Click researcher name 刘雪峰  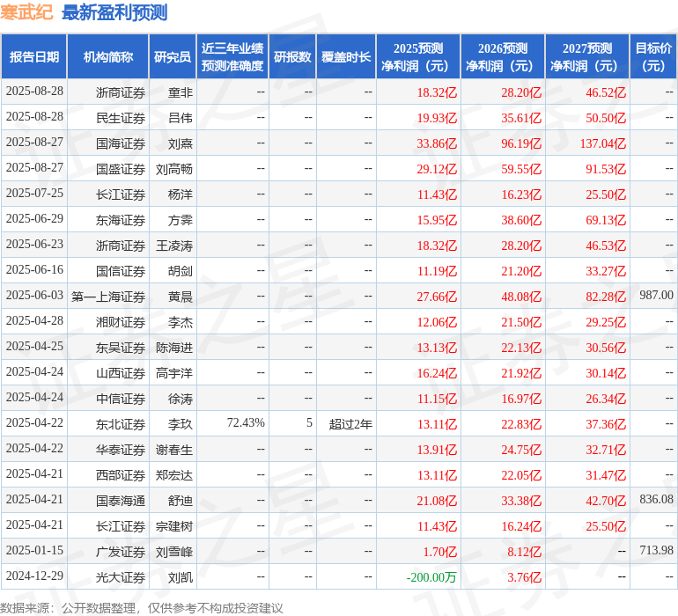point(174,552)
